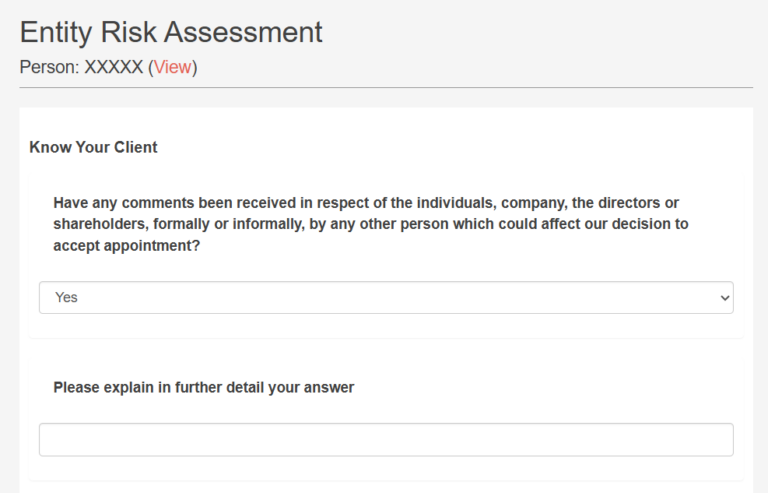Image resolution: width=768 pixels, height=493 pixels.
Task: Click the 'Have any comments been received' question label
Action: click(371, 224)
